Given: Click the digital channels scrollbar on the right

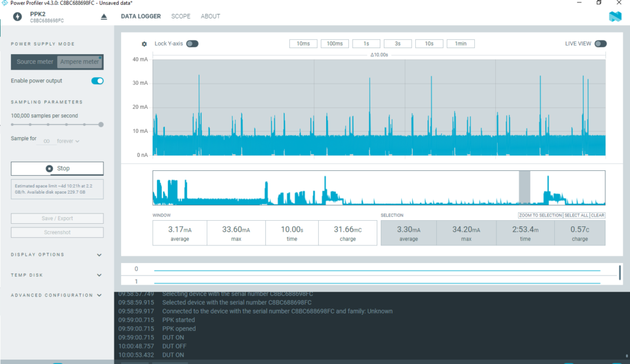Looking at the screenshot, I should (x=620, y=271).
